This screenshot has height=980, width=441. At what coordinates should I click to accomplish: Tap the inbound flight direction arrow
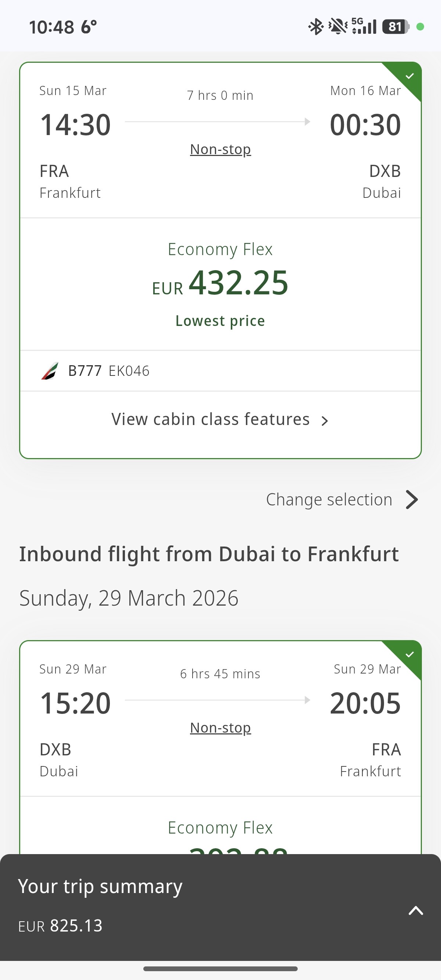(307, 700)
